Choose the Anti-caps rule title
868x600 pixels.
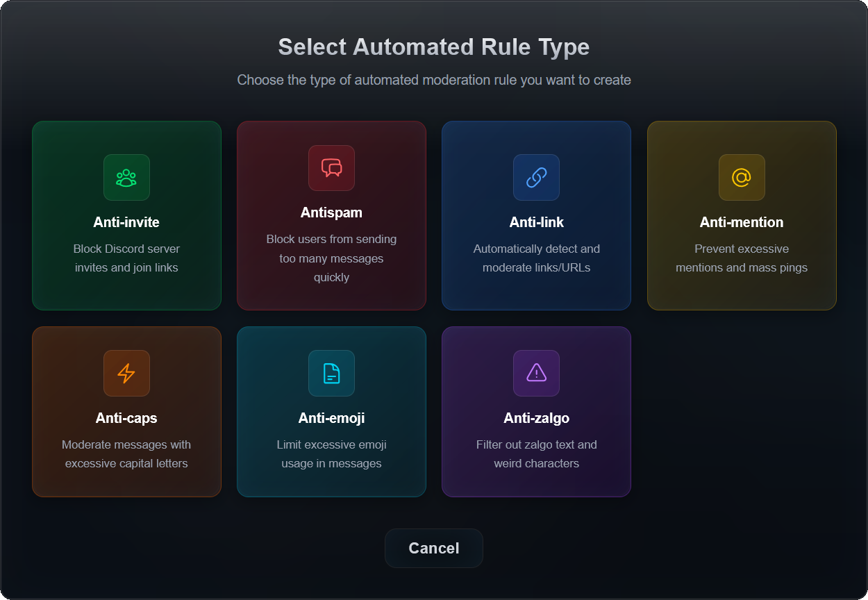tap(126, 418)
